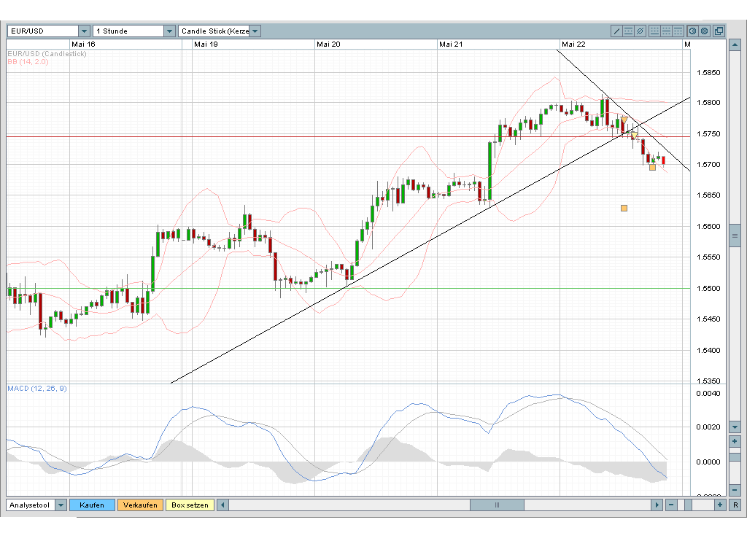This screenshot has height=560, width=747.
Task: Click the horizontal zoom minus button
Action: click(671, 505)
